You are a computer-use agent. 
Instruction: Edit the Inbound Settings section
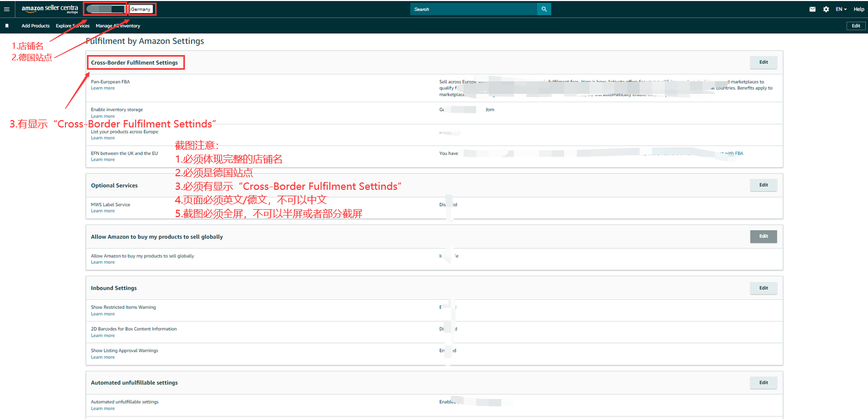point(764,288)
